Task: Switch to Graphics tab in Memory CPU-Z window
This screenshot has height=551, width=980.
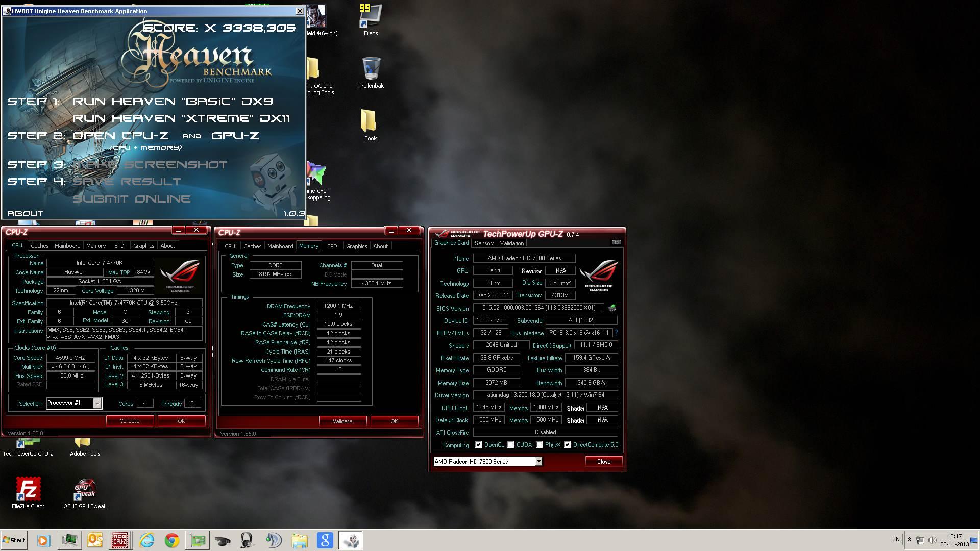Action: [356, 246]
